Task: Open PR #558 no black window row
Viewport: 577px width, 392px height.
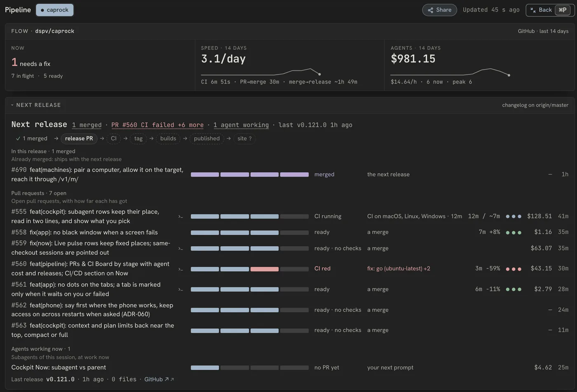Action: [x=290, y=232]
